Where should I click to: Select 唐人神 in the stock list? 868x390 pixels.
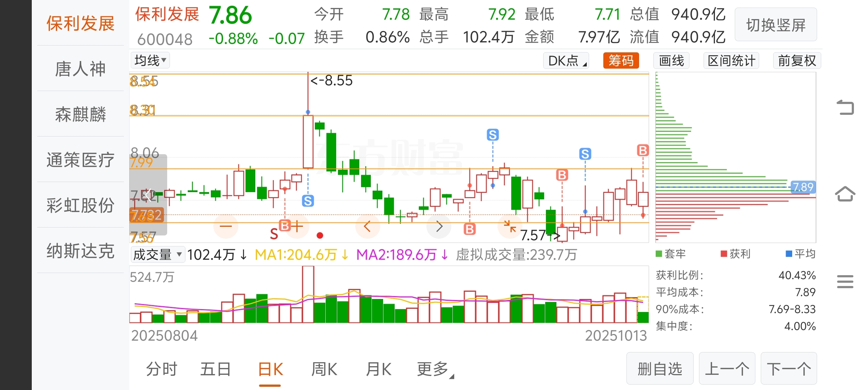[80, 69]
